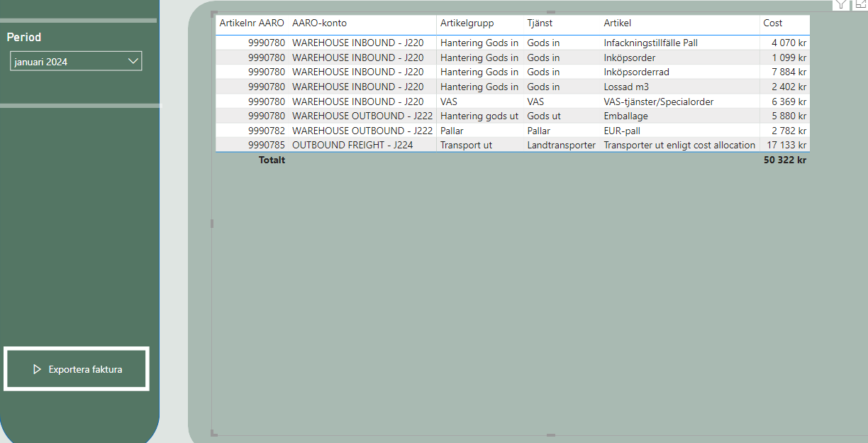Click the 4 070 kr cost value

tap(789, 43)
